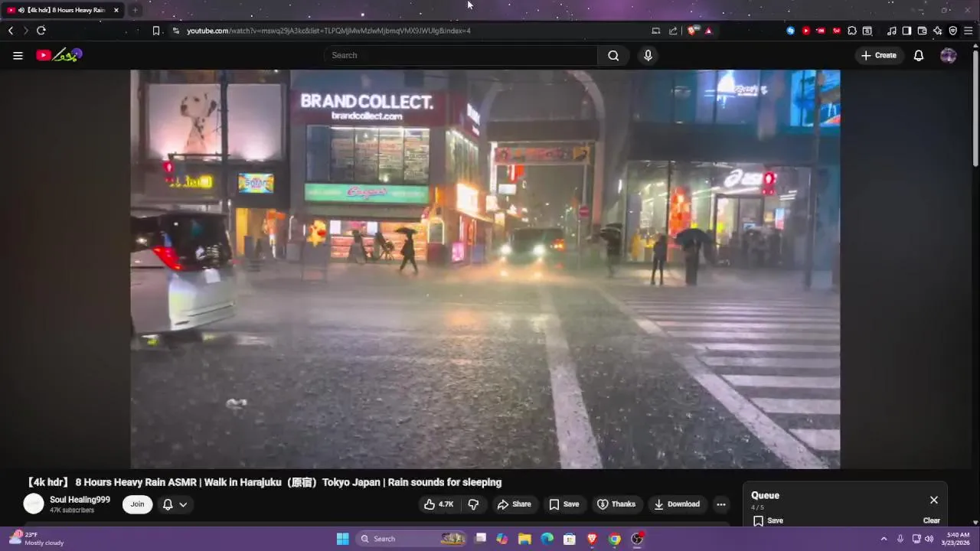Image resolution: width=980 pixels, height=551 pixels.
Task: Open the music note media control
Action: coord(891,31)
